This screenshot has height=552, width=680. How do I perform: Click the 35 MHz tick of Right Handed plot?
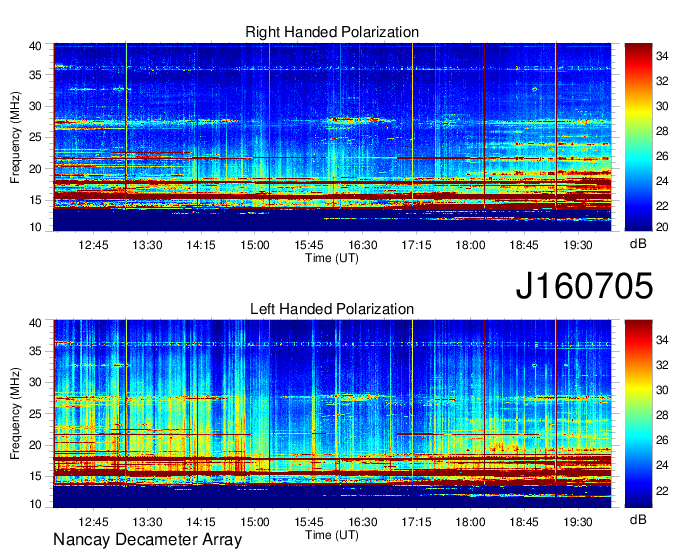click(x=35, y=75)
